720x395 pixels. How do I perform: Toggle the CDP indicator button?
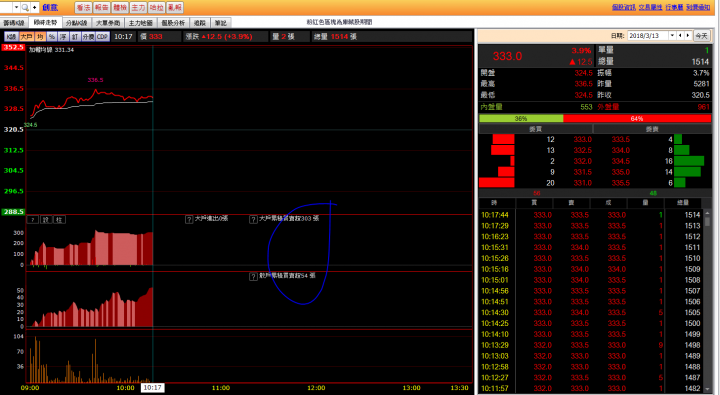[102, 36]
